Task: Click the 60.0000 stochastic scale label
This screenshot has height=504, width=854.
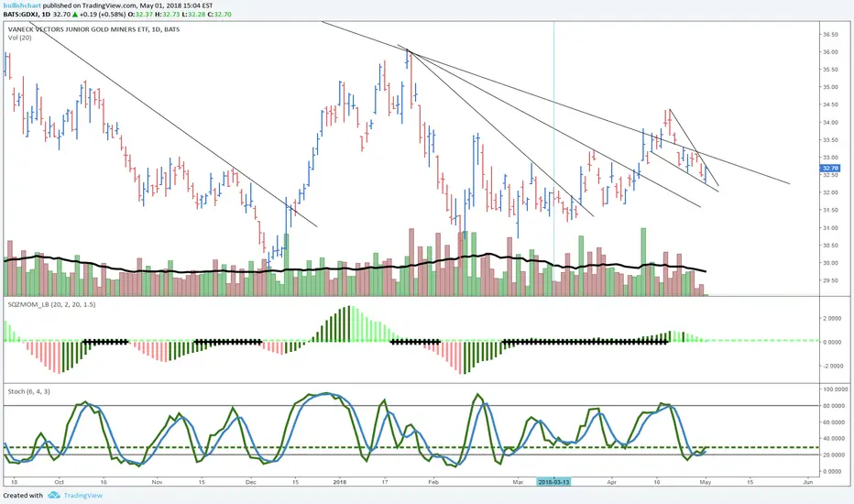Action: click(834, 422)
